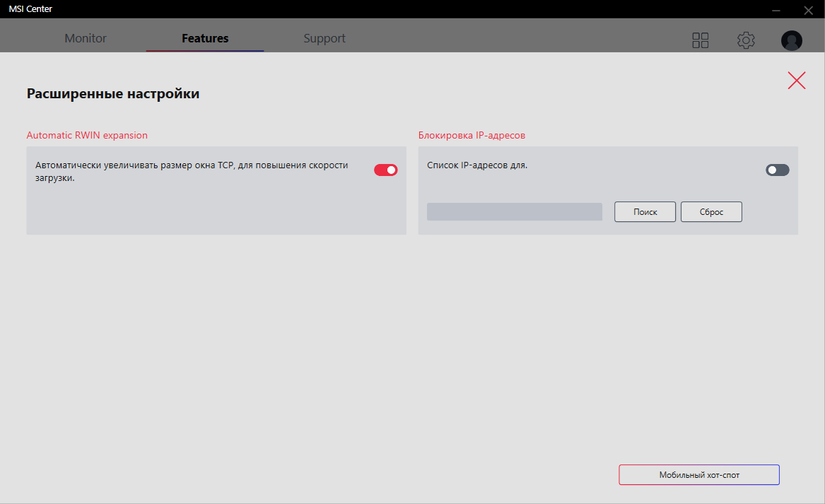Viewport: 825px width, 504px height.
Task: Disable the Automatic RWIN expansion toggle
Action: [386, 170]
